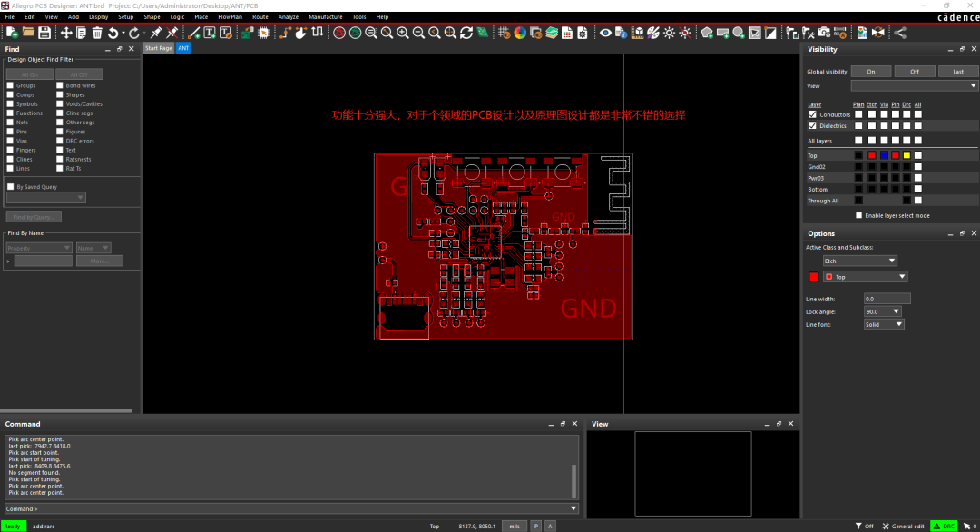Open the Setup menu

tap(125, 17)
